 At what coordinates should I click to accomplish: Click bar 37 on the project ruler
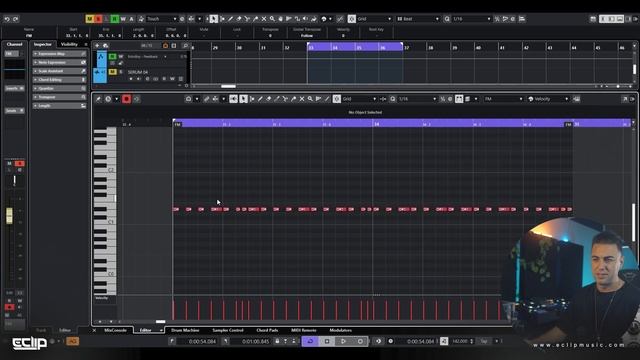407,48
